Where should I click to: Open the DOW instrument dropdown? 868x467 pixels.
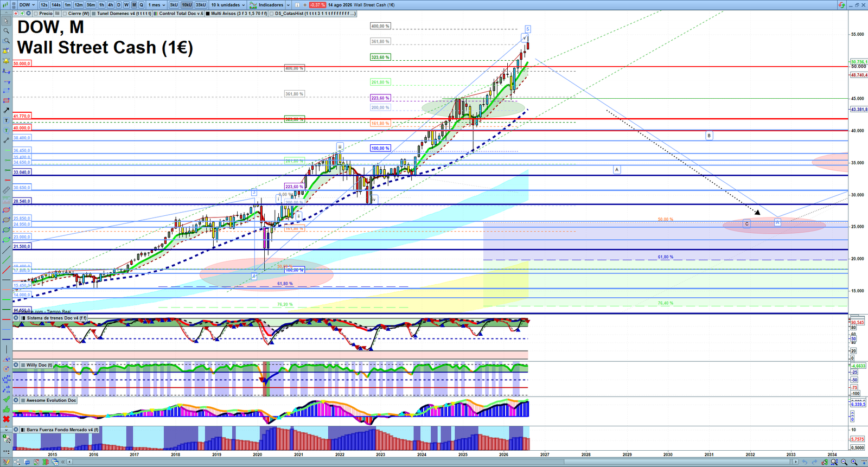click(27, 5)
